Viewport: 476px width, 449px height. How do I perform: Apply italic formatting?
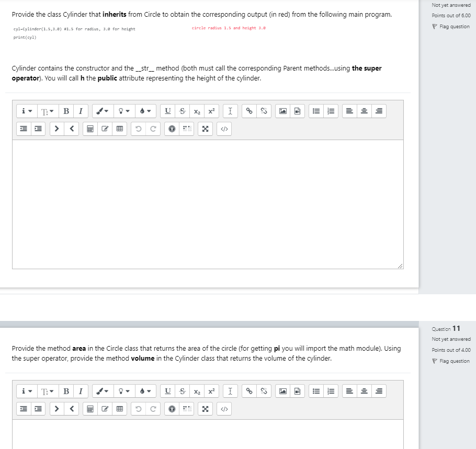(x=81, y=111)
